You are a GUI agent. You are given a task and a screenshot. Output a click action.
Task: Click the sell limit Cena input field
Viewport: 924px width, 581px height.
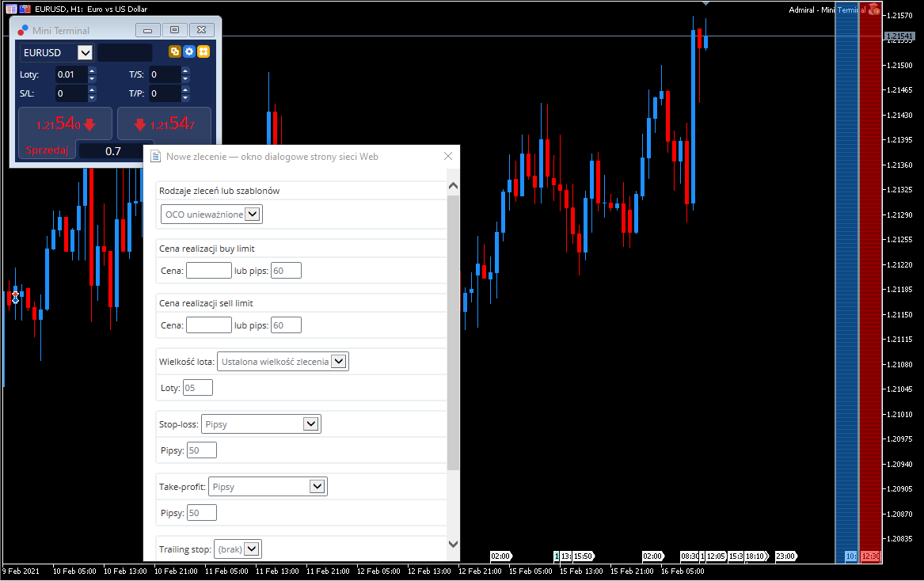[208, 325]
